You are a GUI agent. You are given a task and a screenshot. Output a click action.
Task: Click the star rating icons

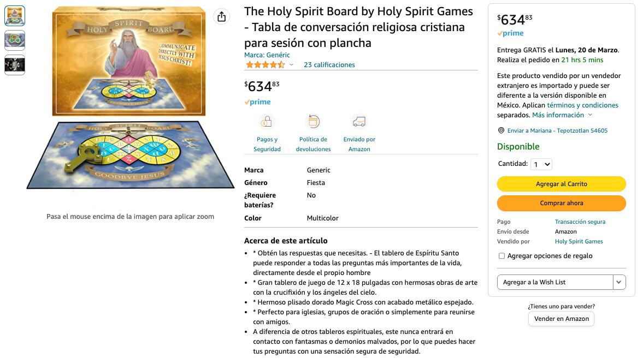266,64
